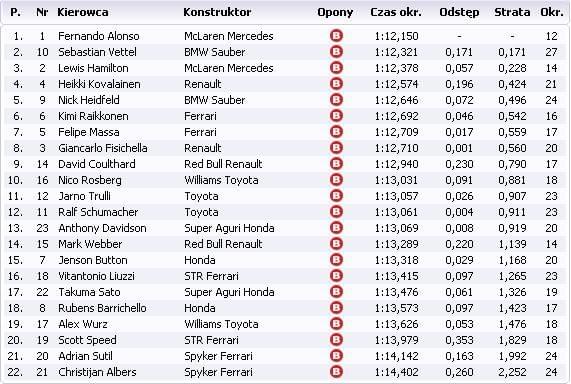Image resolution: width=571 pixels, height=384 pixels.
Task: Click the tyre icon in Jenson Button's row
Action: click(x=336, y=260)
